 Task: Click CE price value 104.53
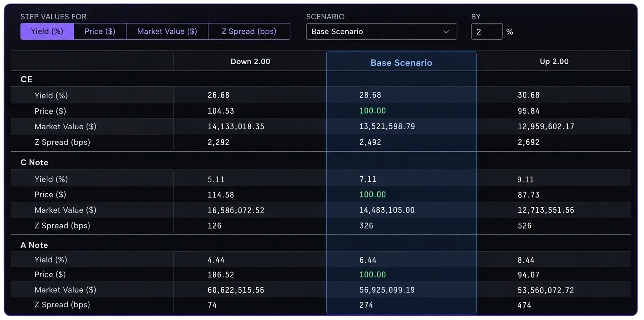(x=221, y=111)
